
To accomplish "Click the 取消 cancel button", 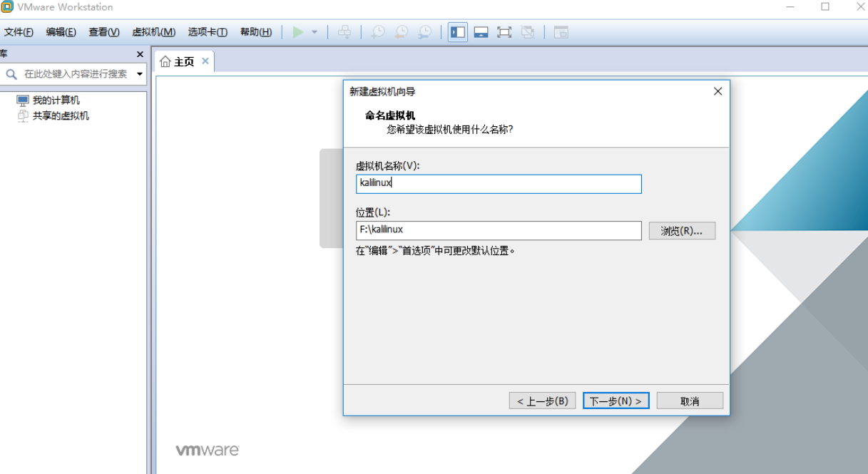I will (690, 401).
